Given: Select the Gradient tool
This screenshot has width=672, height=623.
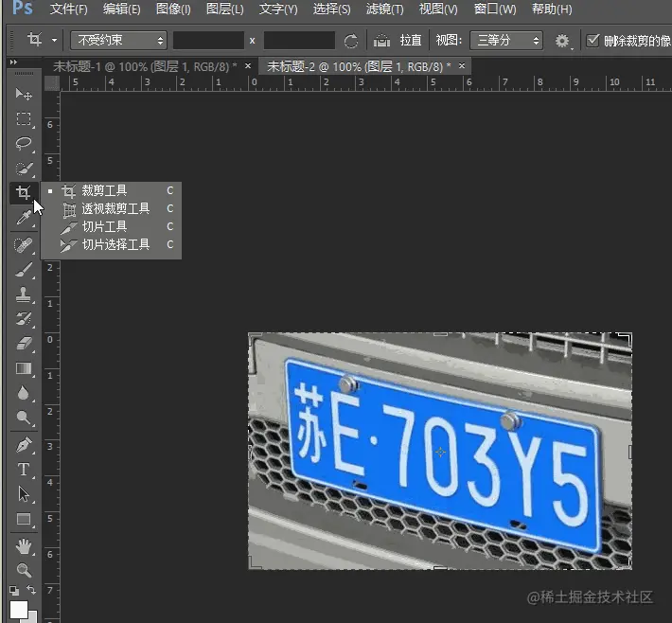Looking at the screenshot, I should tap(24, 368).
